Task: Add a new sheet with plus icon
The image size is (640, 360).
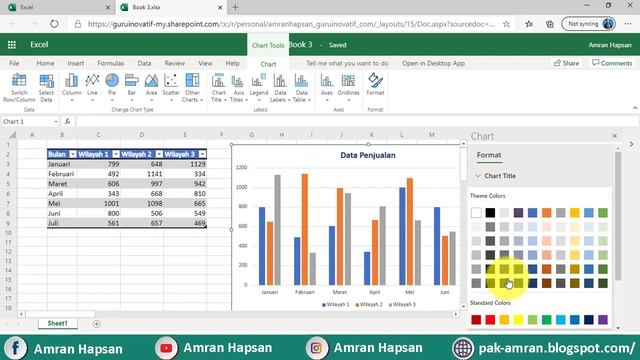Action: [96, 324]
